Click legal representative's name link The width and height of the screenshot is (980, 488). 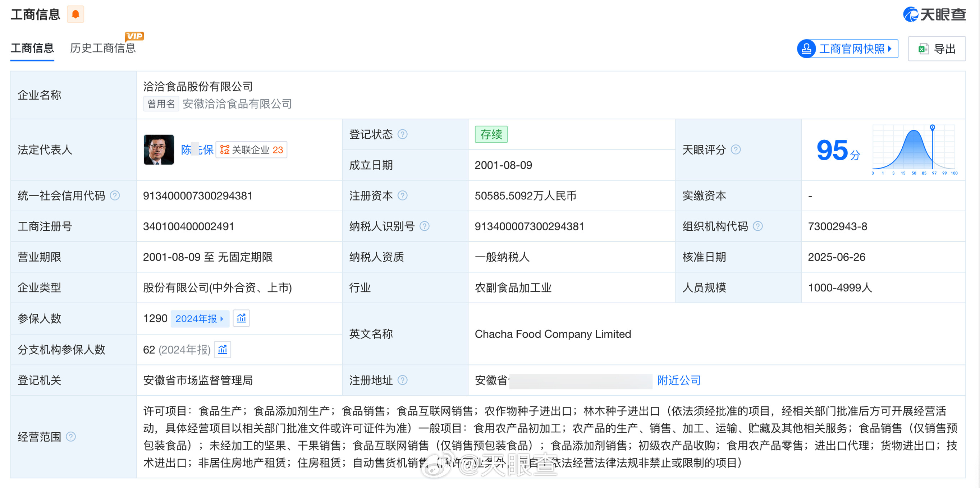197,149
